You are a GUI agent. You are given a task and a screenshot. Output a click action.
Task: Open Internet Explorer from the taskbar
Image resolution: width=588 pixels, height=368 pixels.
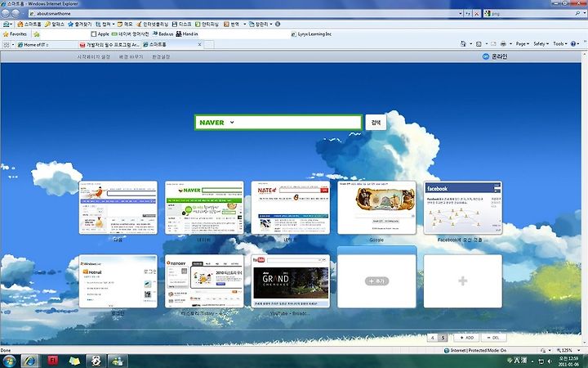pos(30,361)
